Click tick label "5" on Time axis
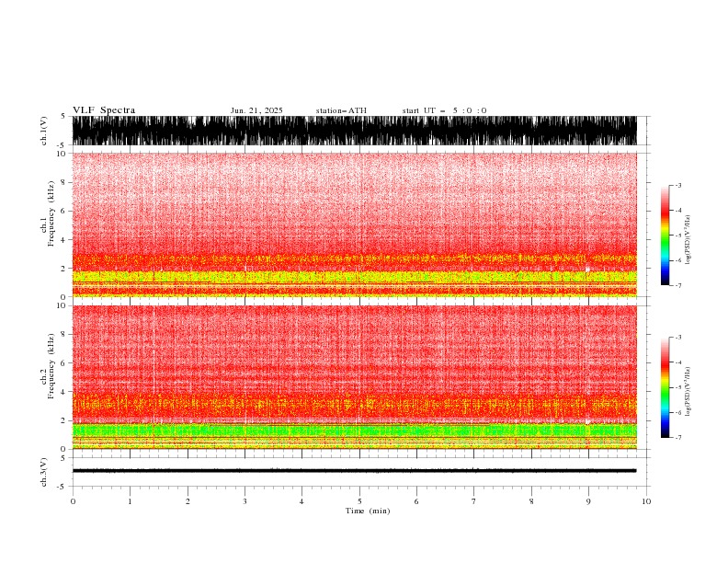 tap(359, 501)
